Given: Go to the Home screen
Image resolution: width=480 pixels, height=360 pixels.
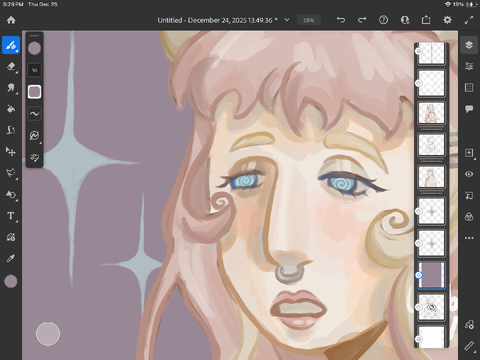Looking at the screenshot, I should pyautogui.click(x=11, y=20).
